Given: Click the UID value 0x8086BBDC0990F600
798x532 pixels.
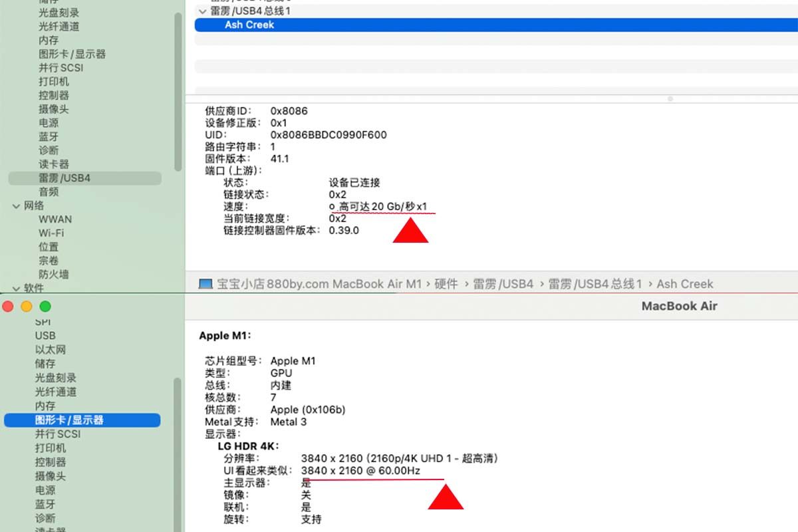Looking at the screenshot, I should point(329,135).
